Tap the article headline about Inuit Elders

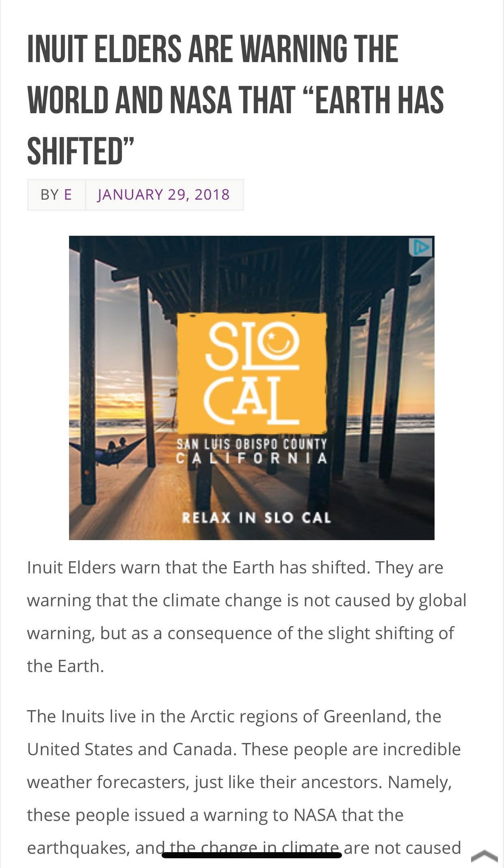[235, 99]
